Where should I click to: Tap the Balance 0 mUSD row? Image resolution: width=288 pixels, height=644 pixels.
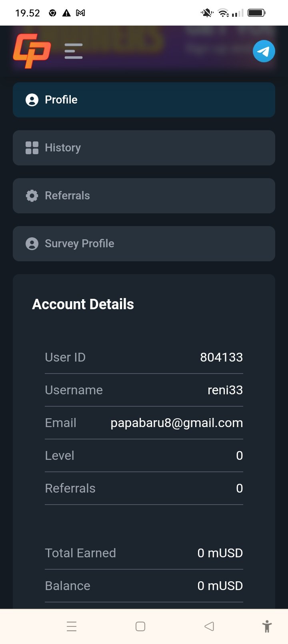click(144, 586)
